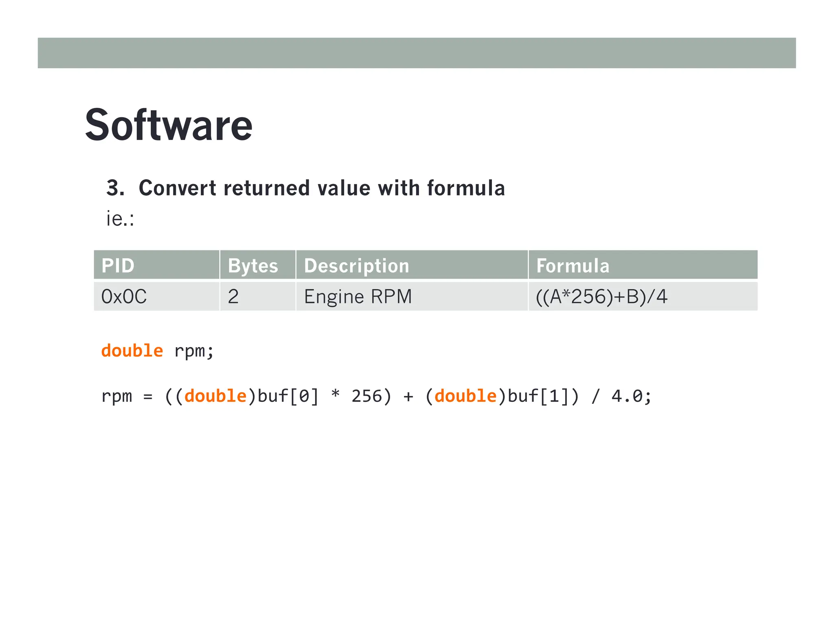Click the second orange (double) cast
Screen dimensions: 834x644
[x=465, y=396]
